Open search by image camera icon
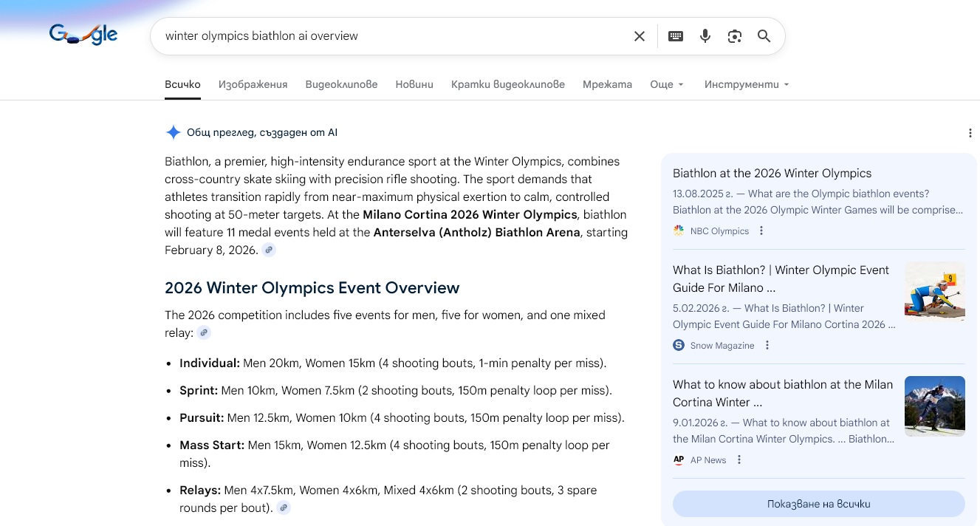The width and height of the screenshot is (980, 526). click(x=734, y=36)
